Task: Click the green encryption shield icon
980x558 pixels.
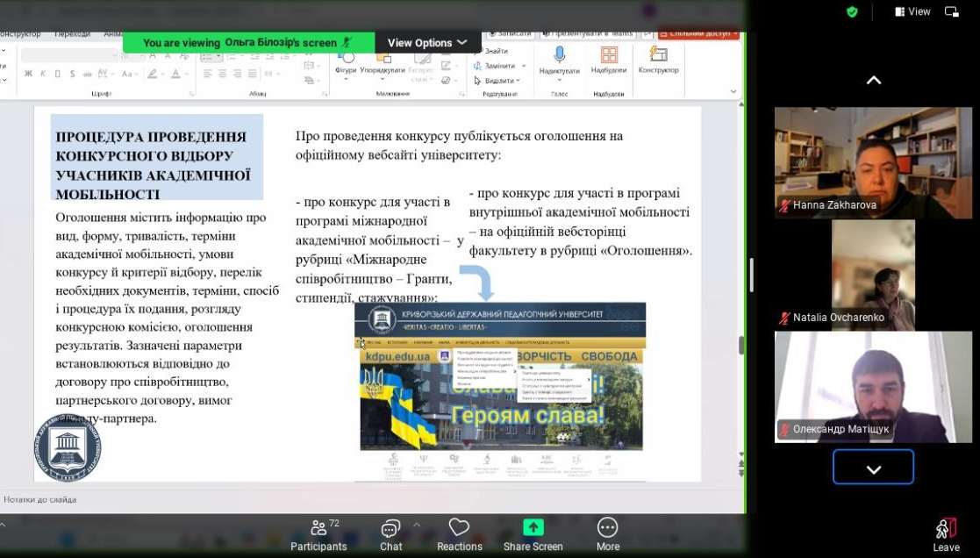Action: 852,11
